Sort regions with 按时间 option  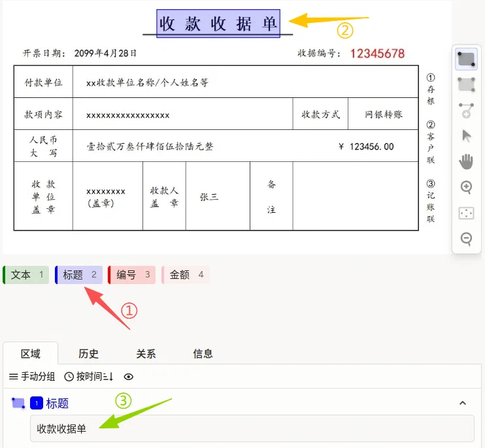[89, 377]
